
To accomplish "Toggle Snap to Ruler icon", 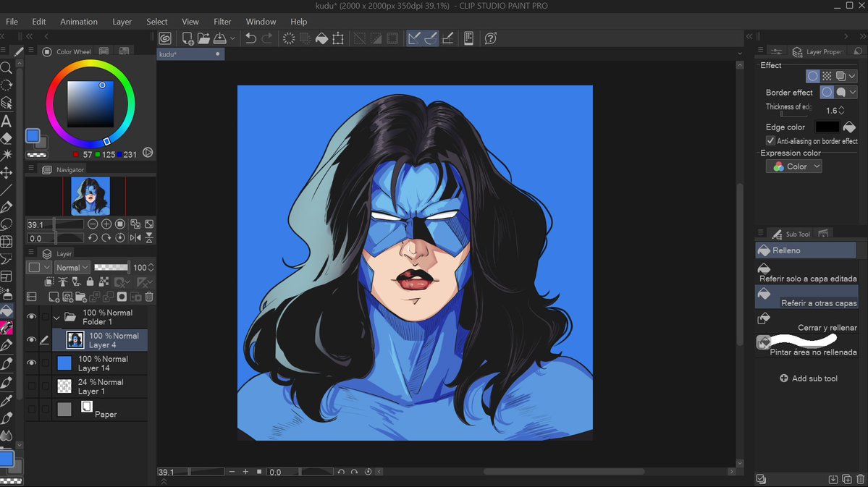I will pos(414,38).
